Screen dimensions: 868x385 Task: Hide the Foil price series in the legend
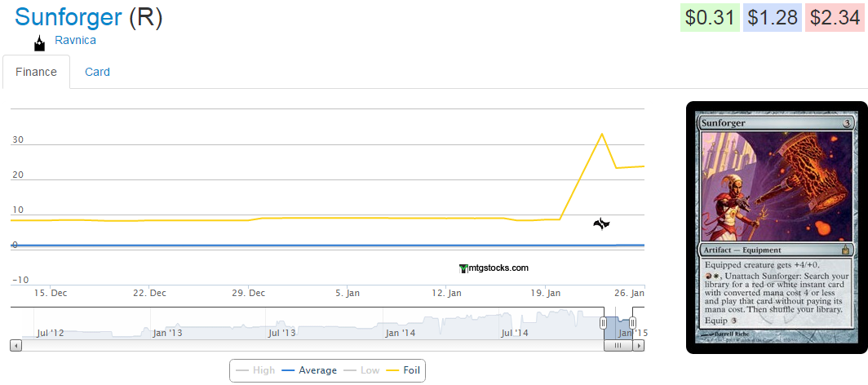coord(405,370)
